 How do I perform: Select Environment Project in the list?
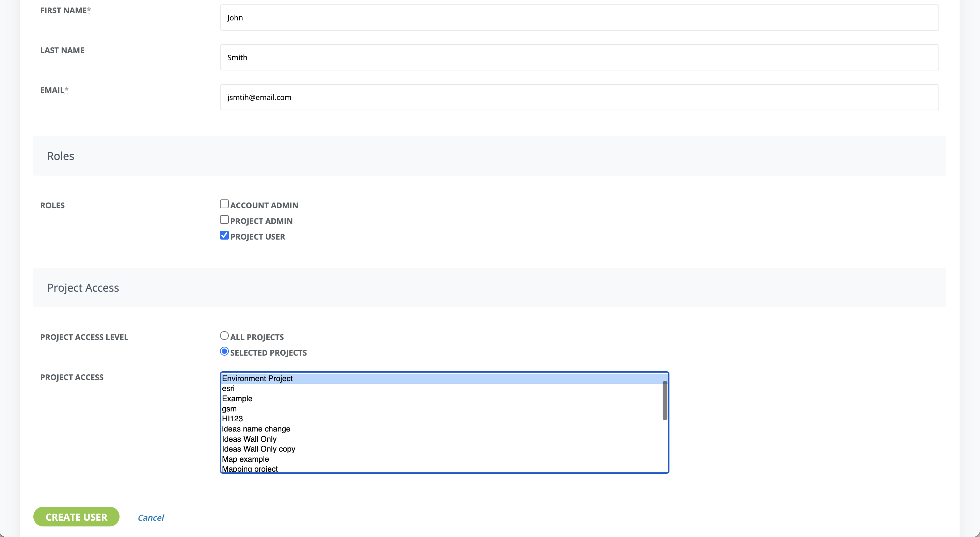click(x=442, y=378)
